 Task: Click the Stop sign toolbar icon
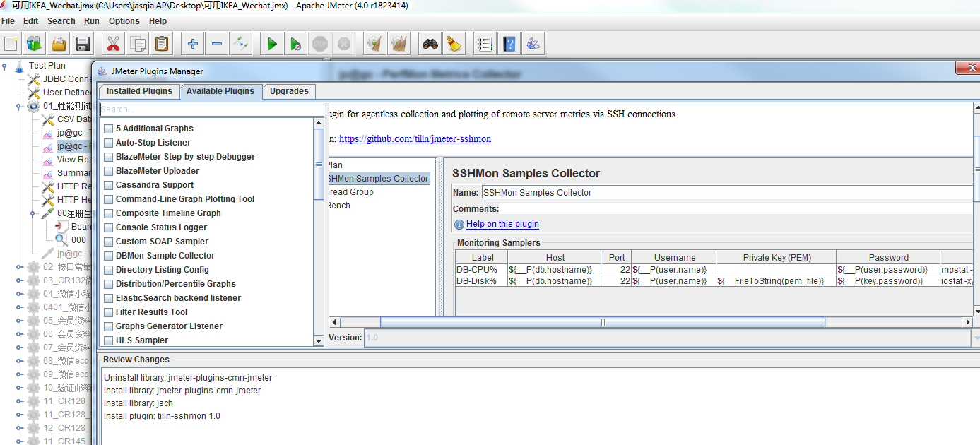click(x=320, y=44)
